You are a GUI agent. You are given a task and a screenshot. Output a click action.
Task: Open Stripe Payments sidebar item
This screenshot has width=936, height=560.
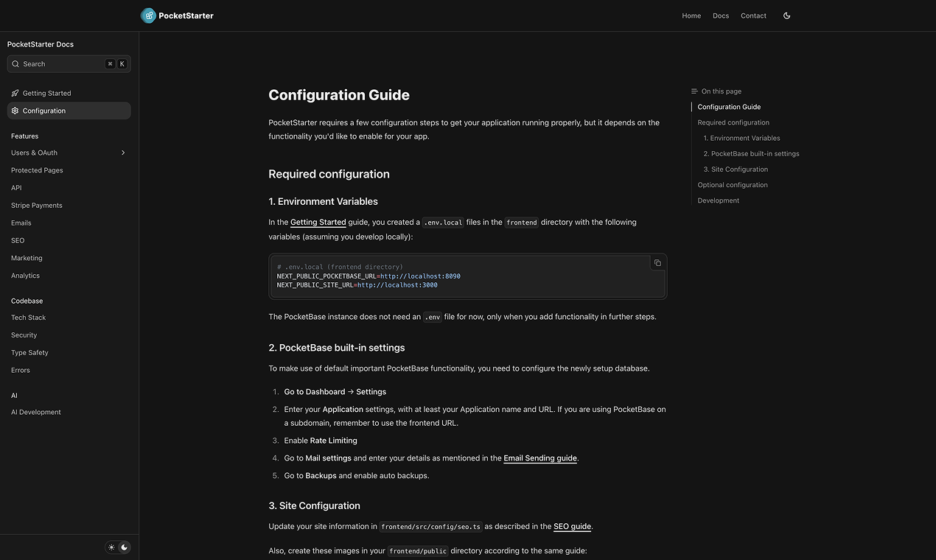point(37,206)
